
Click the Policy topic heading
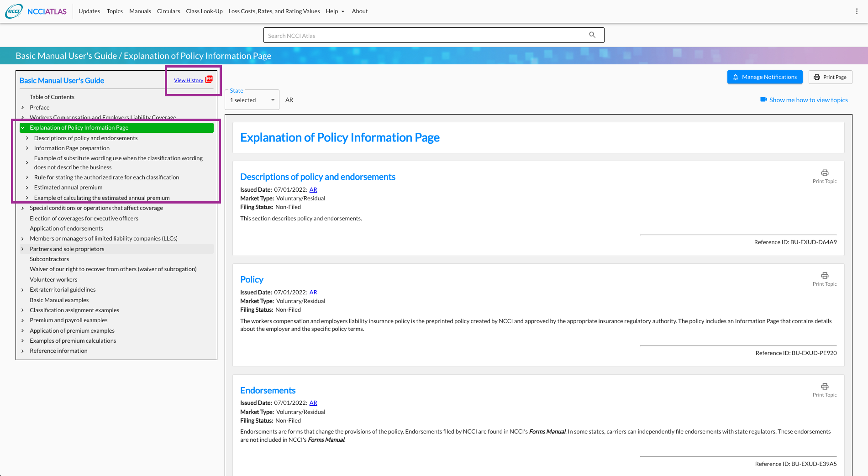tap(252, 279)
